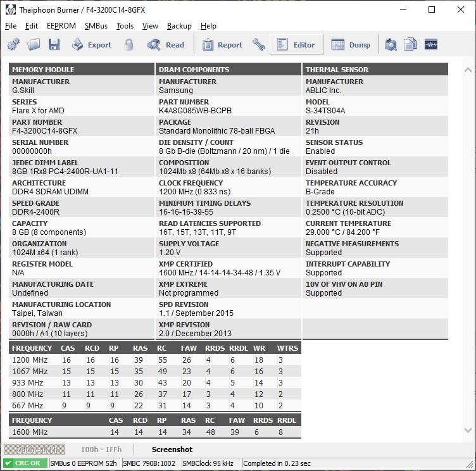476x471 pixels.
Task: Open the Help menu
Action: [x=208, y=26]
